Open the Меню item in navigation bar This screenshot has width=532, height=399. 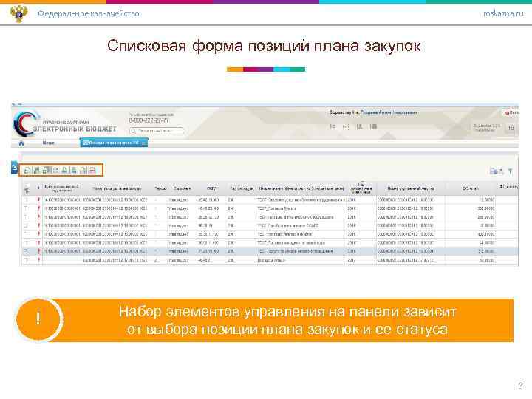(49, 143)
